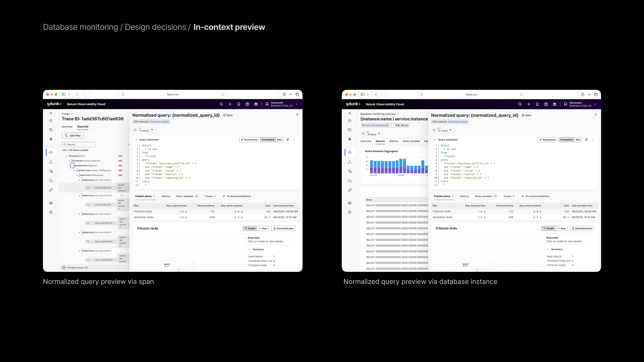Toggle plan view to Raw code in database instance window

pyautogui.click(x=561, y=228)
